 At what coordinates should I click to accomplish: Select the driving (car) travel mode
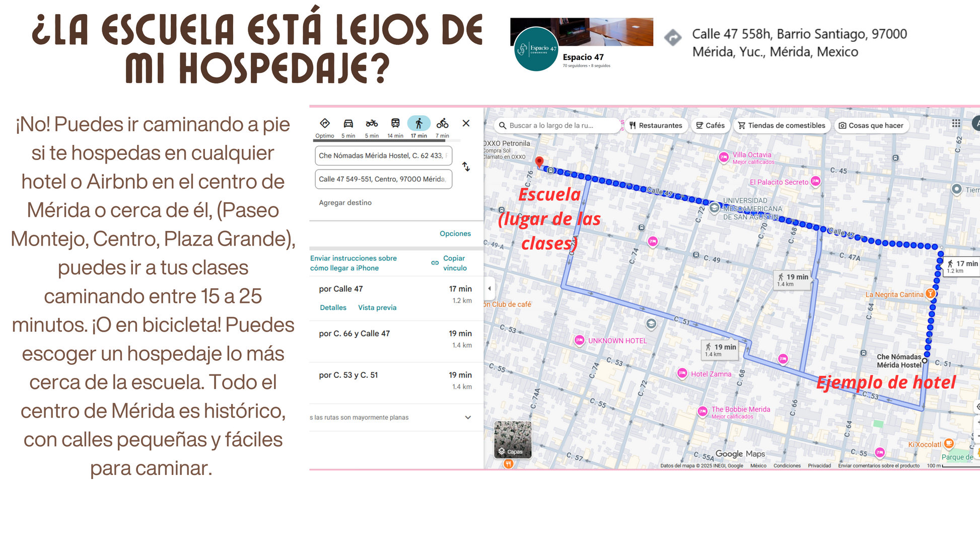pyautogui.click(x=348, y=124)
